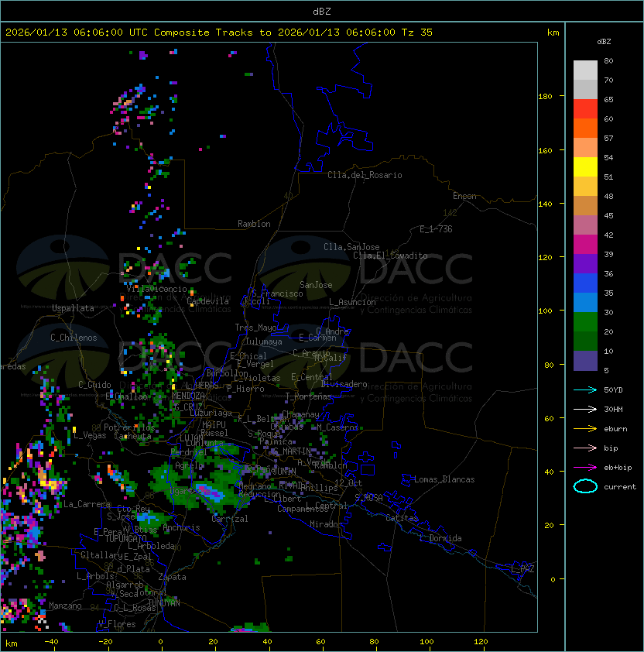
Task: Pick the magenta swatch in dBZ scale
Action: [585, 244]
